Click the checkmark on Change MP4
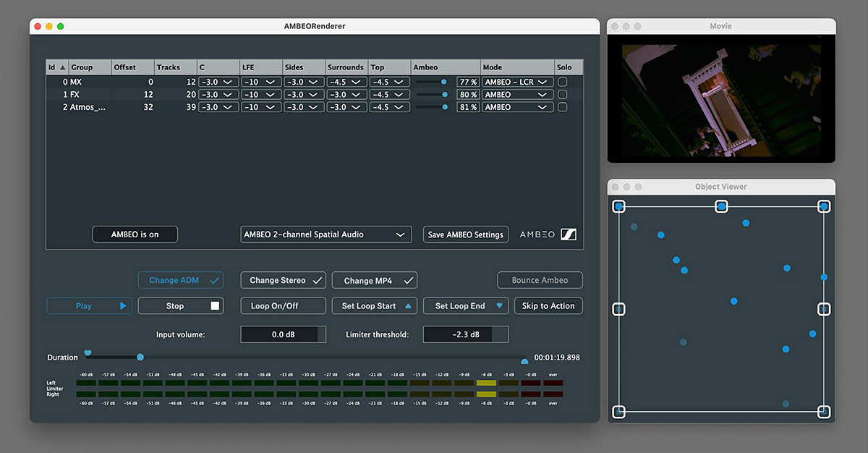The width and height of the screenshot is (868, 453). pyautogui.click(x=409, y=280)
